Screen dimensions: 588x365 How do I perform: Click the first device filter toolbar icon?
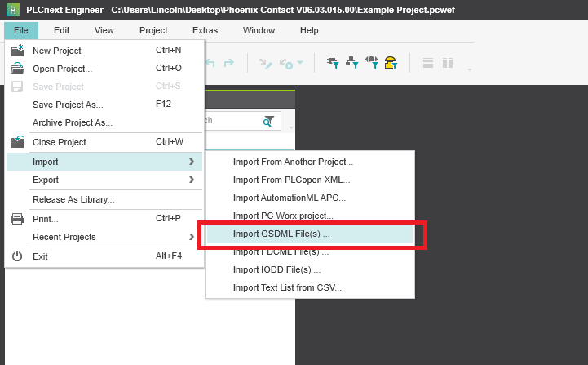click(x=333, y=63)
